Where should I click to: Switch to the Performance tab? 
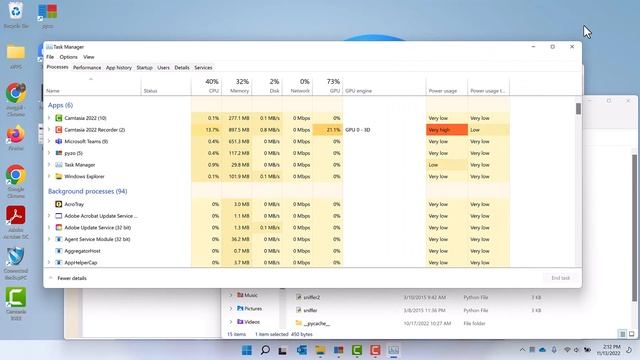pos(87,68)
